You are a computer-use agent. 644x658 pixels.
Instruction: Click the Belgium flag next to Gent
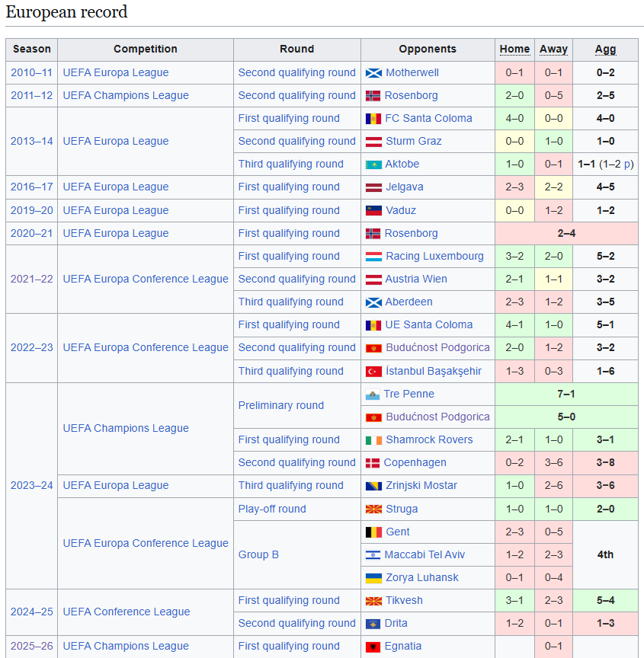tap(373, 532)
